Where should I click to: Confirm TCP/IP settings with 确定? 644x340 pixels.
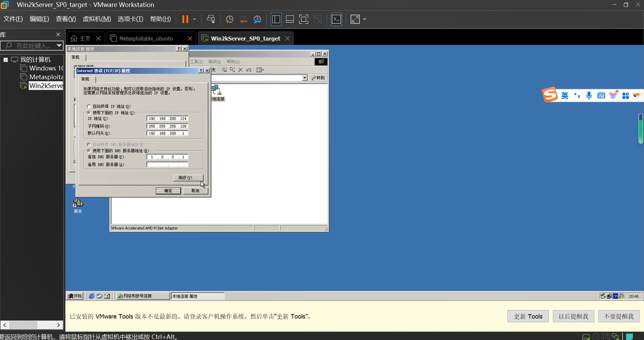coord(168,191)
